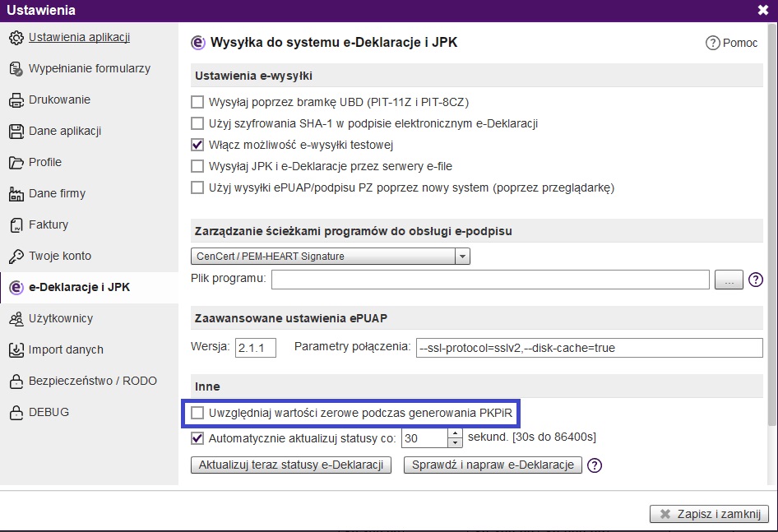The height and width of the screenshot is (532, 778).
Task: Close the Ustawienia window with the X
Action: 763,10
